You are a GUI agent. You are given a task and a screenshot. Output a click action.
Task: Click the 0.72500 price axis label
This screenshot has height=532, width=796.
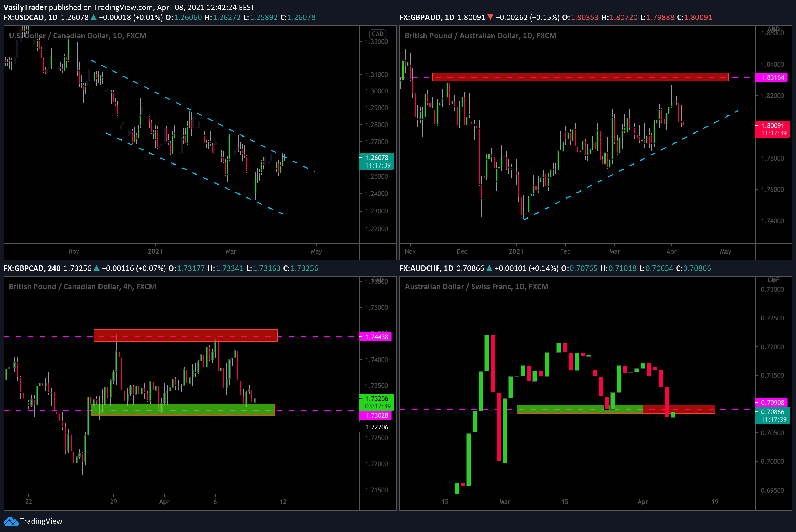[773, 318]
